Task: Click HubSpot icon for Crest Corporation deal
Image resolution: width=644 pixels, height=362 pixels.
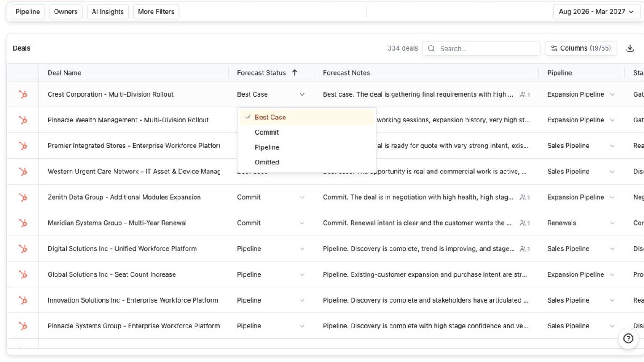Action: (23, 94)
